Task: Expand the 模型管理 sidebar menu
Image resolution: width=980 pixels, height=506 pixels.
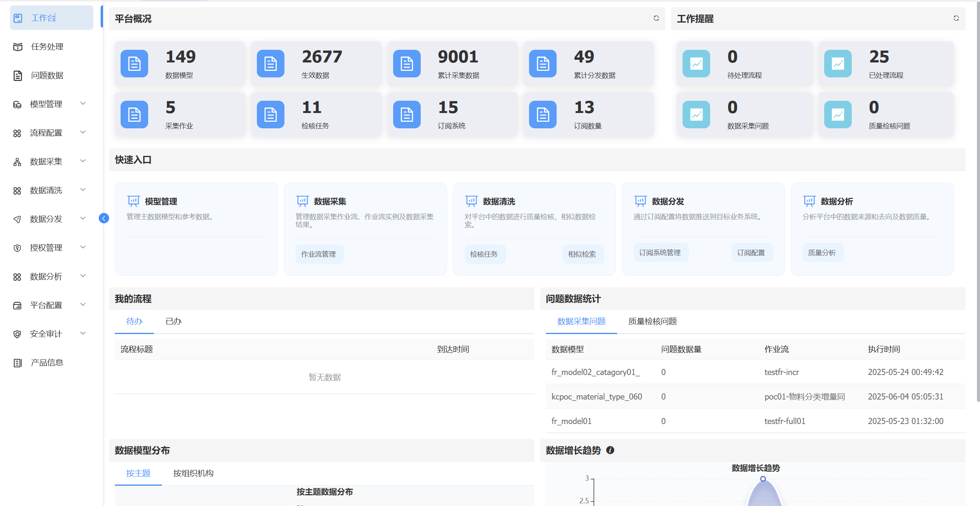Action: click(x=46, y=104)
